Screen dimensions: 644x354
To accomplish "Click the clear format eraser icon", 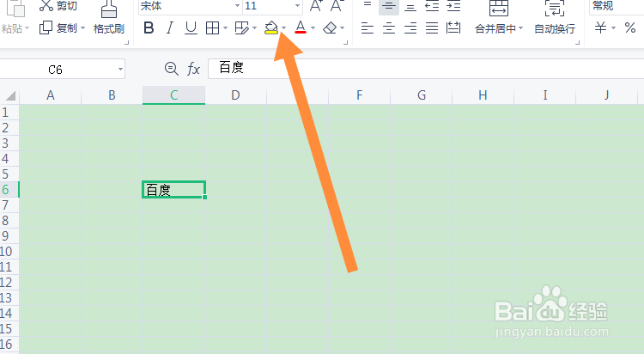I will 330,28.
